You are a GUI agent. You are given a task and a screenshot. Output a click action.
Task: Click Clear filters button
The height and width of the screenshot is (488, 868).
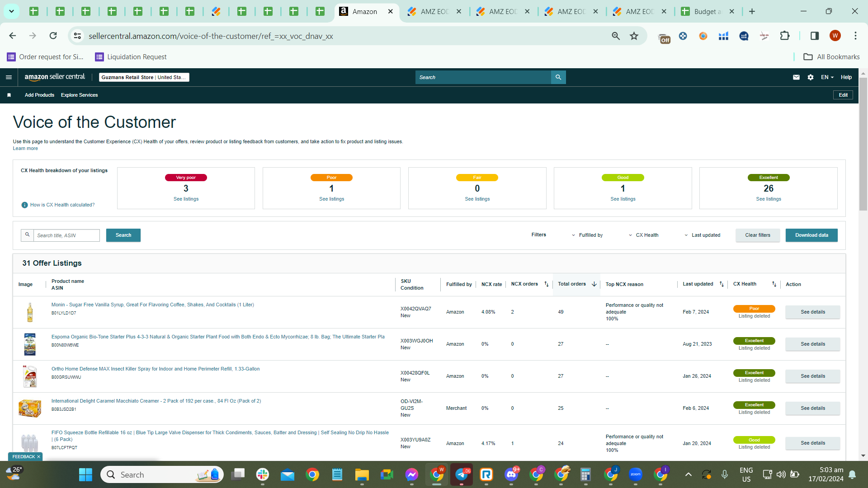[758, 235]
